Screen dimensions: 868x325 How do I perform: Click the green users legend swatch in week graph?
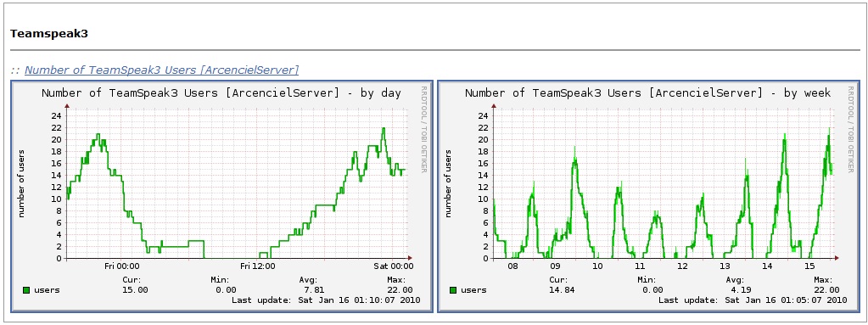click(x=453, y=289)
